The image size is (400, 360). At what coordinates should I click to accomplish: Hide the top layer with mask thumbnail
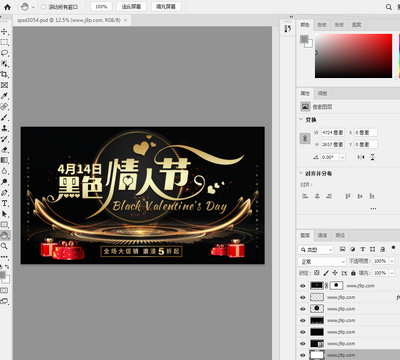(x=303, y=286)
